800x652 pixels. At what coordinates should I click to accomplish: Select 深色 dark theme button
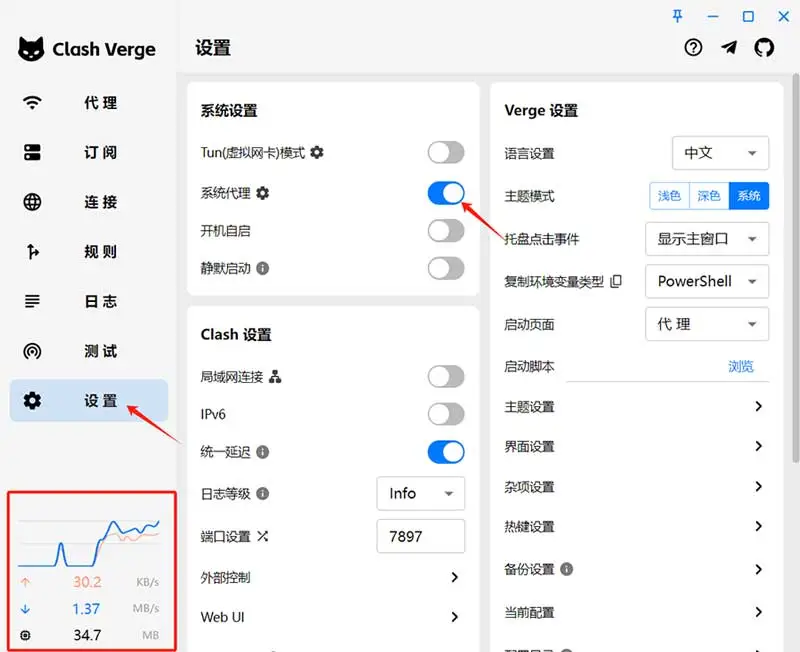click(x=709, y=195)
